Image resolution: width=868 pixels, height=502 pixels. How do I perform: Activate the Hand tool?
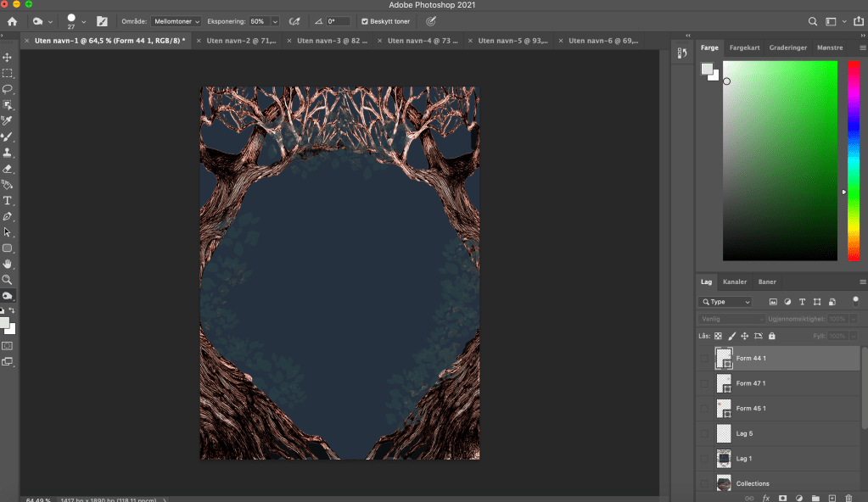pyautogui.click(x=8, y=264)
